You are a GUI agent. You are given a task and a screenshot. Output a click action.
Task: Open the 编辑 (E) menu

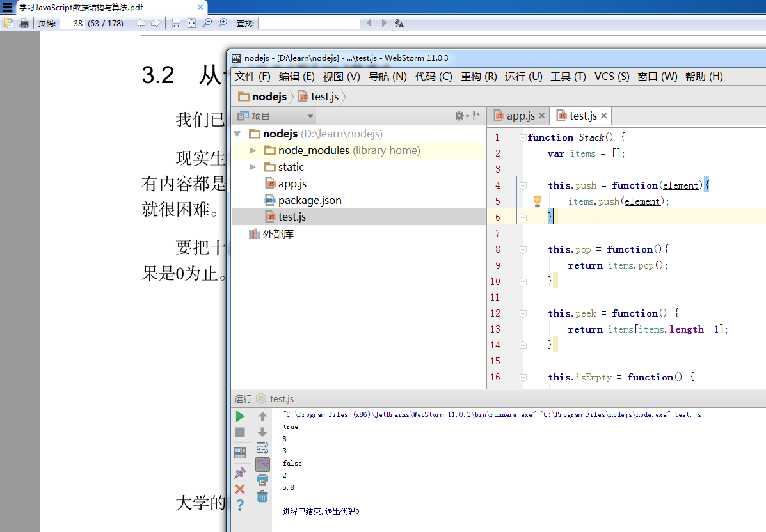click(296, 77)
